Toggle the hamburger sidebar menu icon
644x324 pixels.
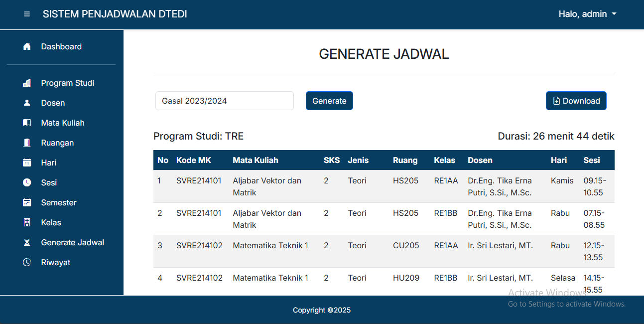pyautogui.click(x=27, y=14)
